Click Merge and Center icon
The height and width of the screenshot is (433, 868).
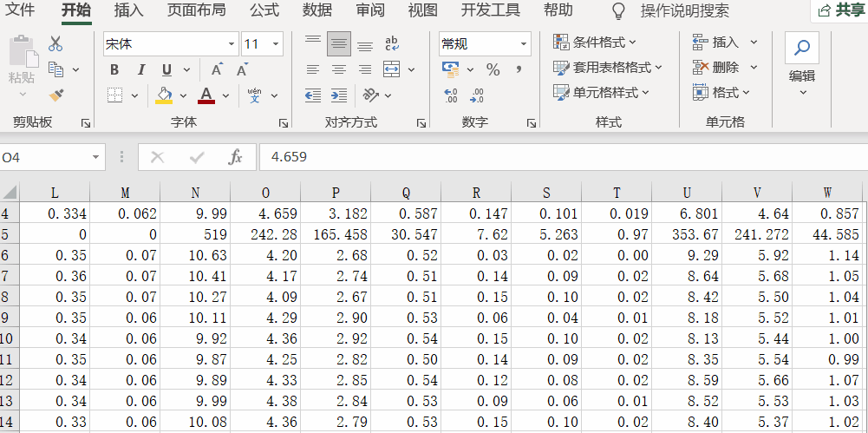[x=391, y=69]
